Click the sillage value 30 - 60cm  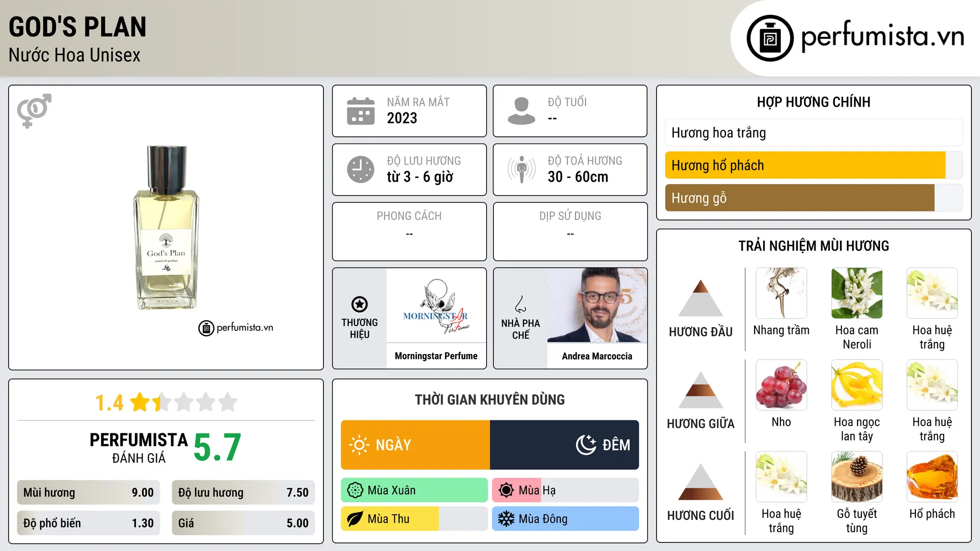tap(578, 177)
